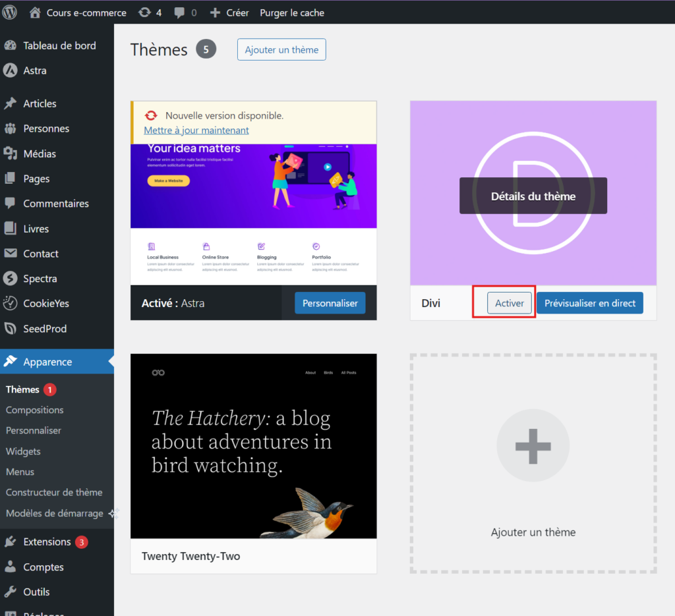Open the Commentaires menu
This screenshot has height=616, width=675.
click(x=57, y=204)
